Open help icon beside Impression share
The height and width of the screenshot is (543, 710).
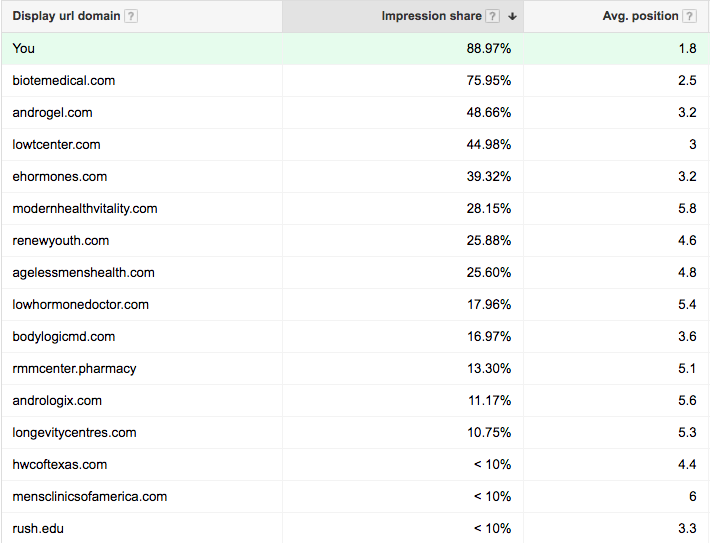[492, 17]
